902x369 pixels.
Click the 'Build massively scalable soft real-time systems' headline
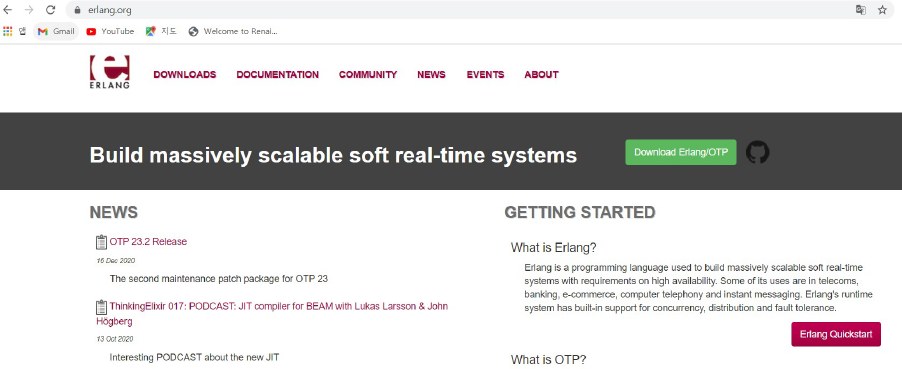tap(333, 155)
